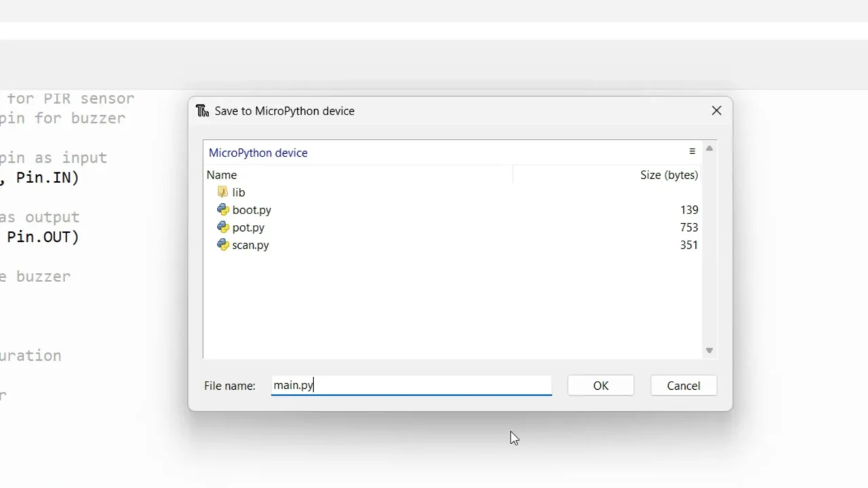Select the scan.py file name

(x=250, y=245)
